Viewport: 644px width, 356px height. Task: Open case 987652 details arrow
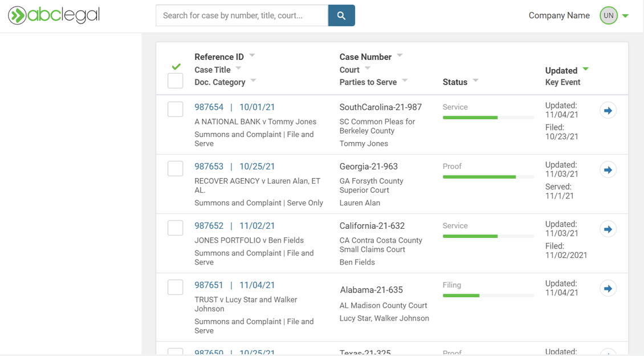(608, 229)
